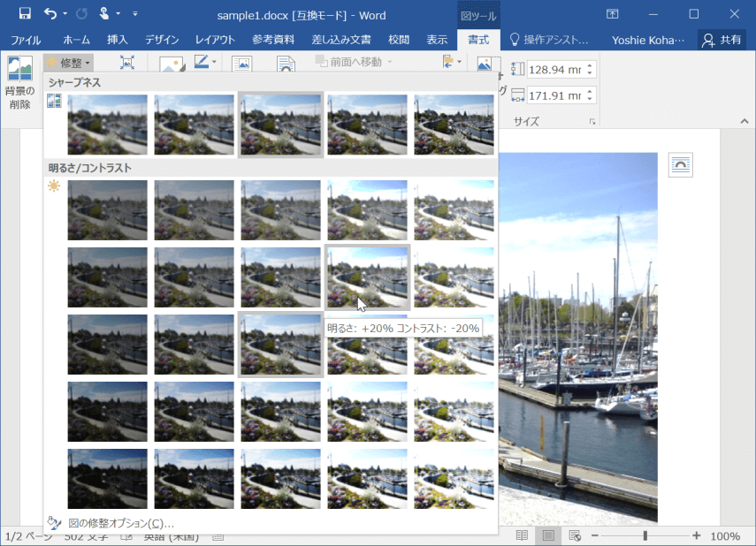Edit the height field 128.94 mm
This screenshot has height=546, width=756.
coord(555,70)
